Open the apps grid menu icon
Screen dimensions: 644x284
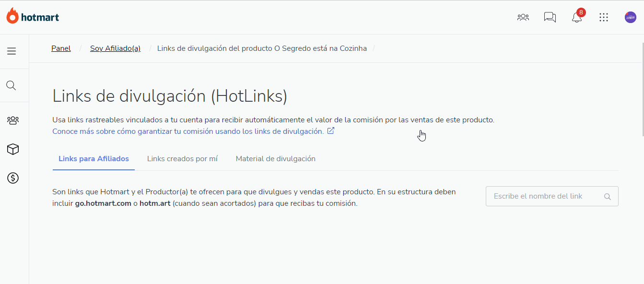pyautogui.click(x=604, y=17)
